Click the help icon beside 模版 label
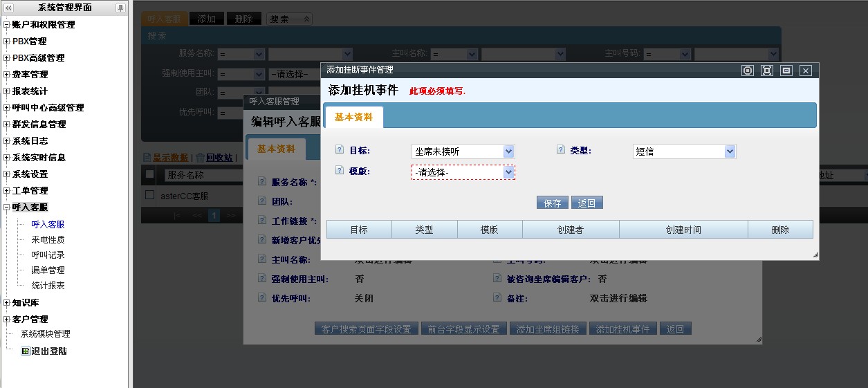Image resolution: width=868 pixels, height=388 pixels. click(340, 171)
